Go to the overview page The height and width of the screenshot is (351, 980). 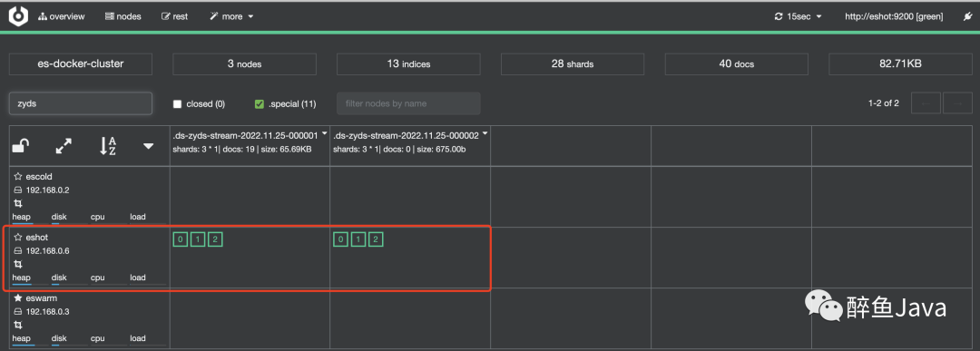(62, 17)
